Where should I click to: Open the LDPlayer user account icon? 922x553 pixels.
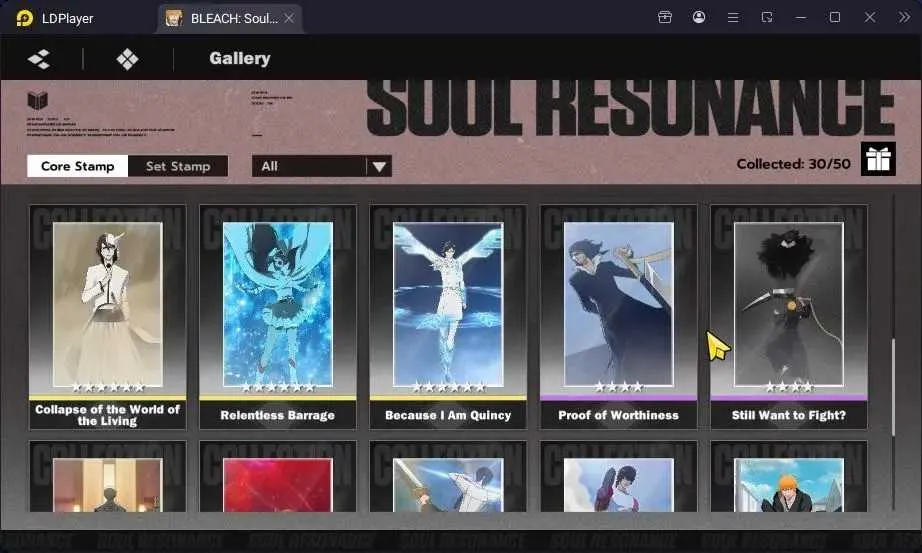(699, 18)
